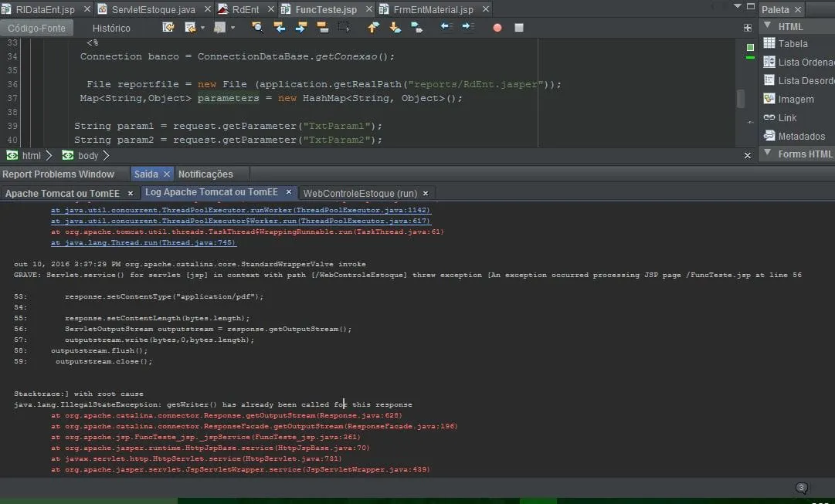Click the Shift Line Left icon
This screenshot has height=504, width=835.
(446, 27)
